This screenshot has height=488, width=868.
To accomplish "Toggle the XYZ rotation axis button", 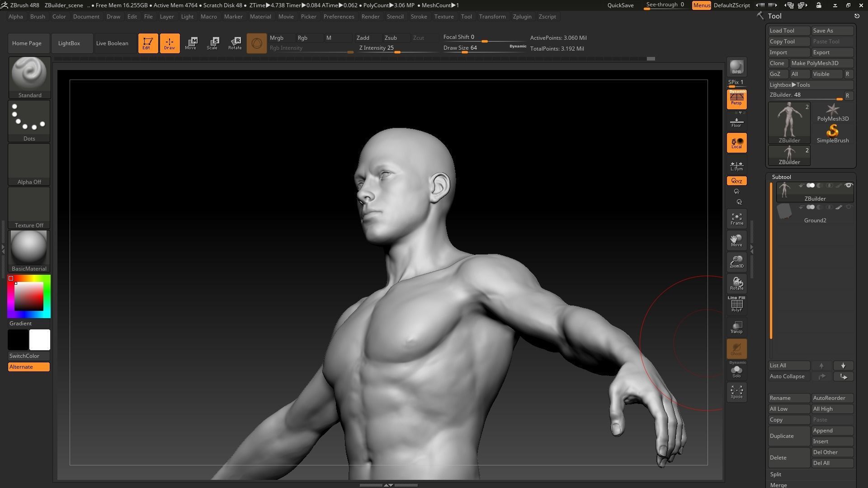I will pyautogui.click(x=736, y=181).
